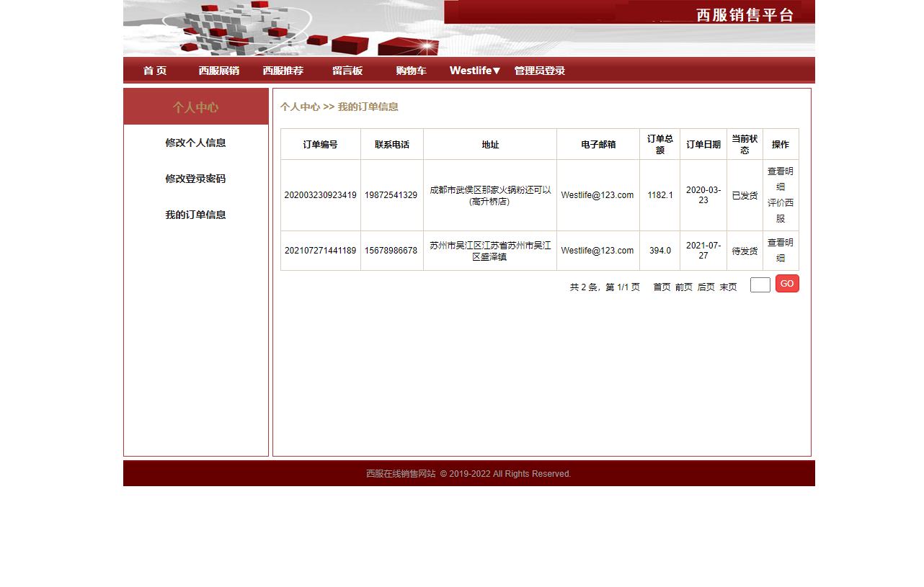Expand the Westlife user dropdown menu
The height and width of the screenshot is (587, 924).
pos(474,70)
